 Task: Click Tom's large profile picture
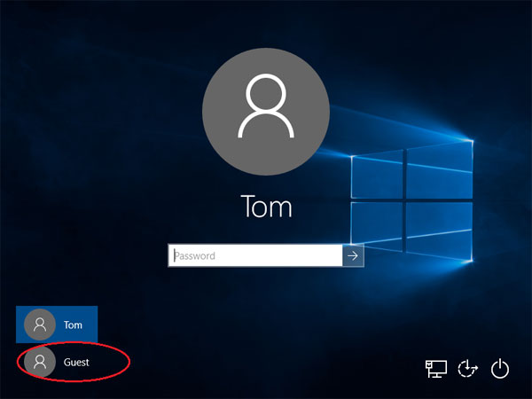[x=266, y=112]
